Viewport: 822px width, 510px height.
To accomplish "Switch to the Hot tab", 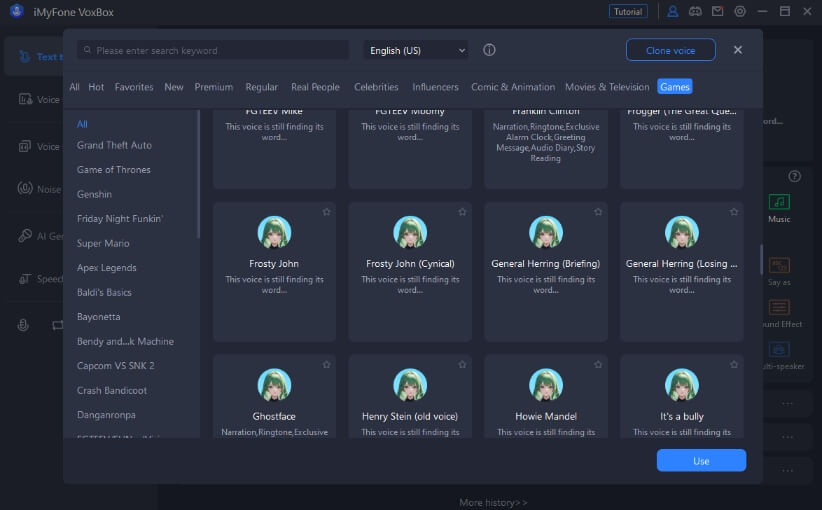I will tap(96, 87).
